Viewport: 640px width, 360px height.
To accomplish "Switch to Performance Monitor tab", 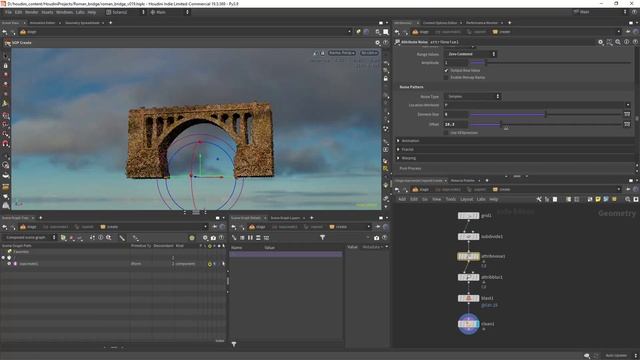I will click(482, 23).
